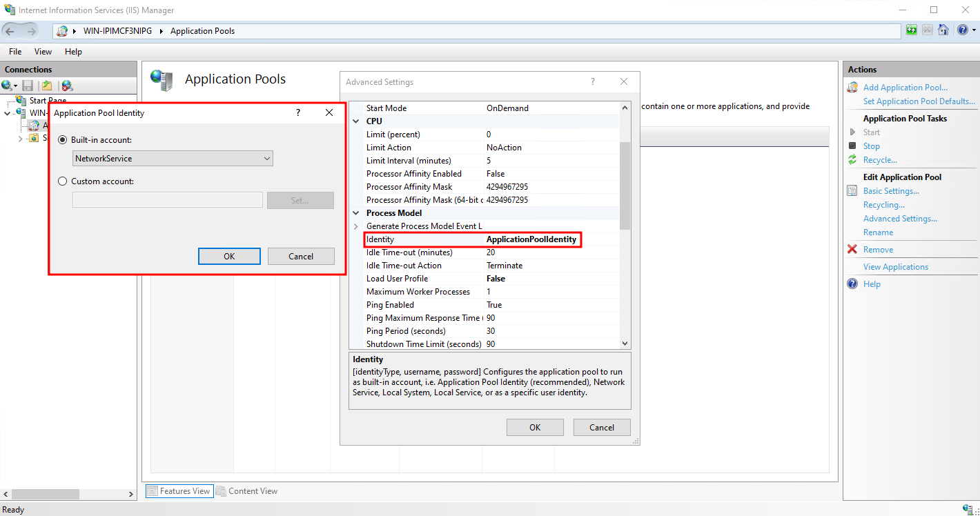Click the address bar server globe icon
The image size is (980, 516).
click(x=62, y=31)
